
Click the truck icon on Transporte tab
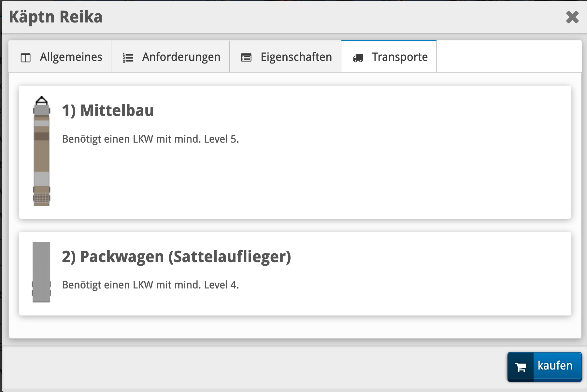(358, 58)
